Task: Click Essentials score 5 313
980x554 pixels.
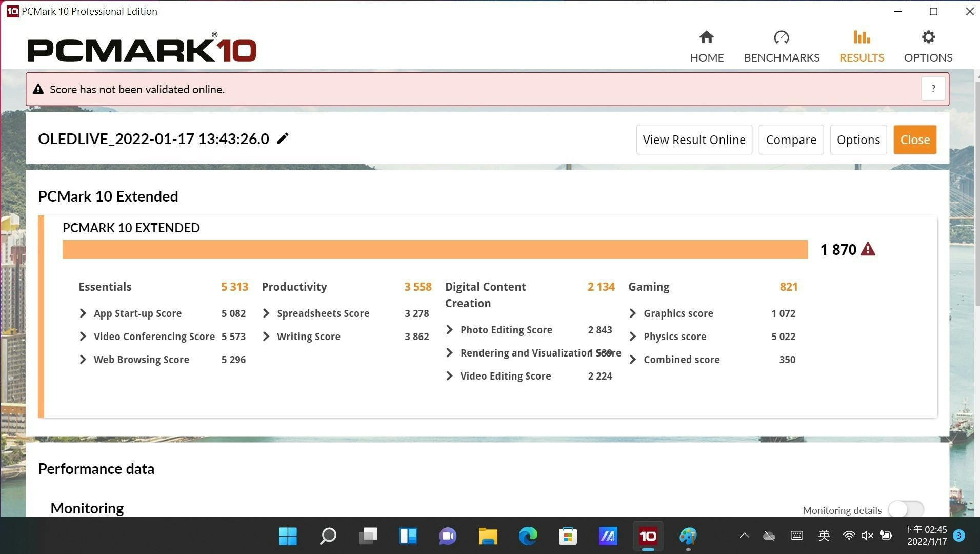Action: coord(234,287)
